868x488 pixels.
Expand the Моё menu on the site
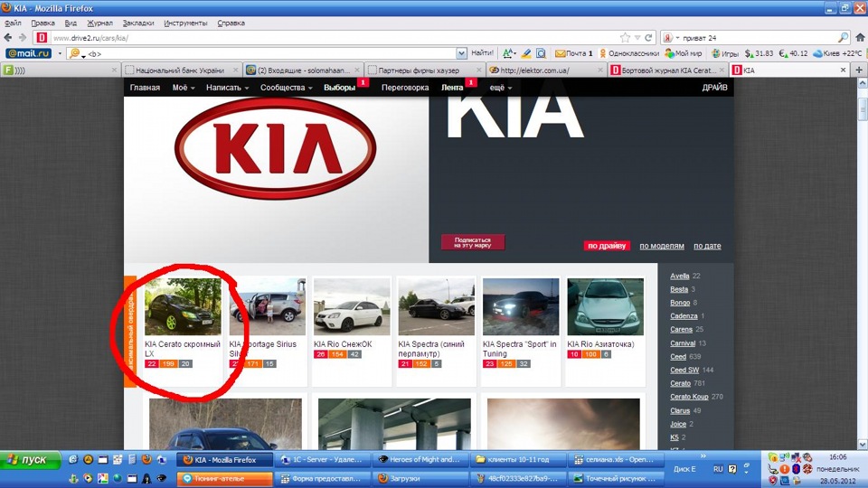coord(184,88)
